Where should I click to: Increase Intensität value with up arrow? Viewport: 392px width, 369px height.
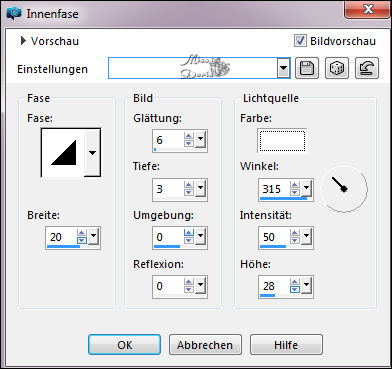pyautogui.click(x=295, y=233)
